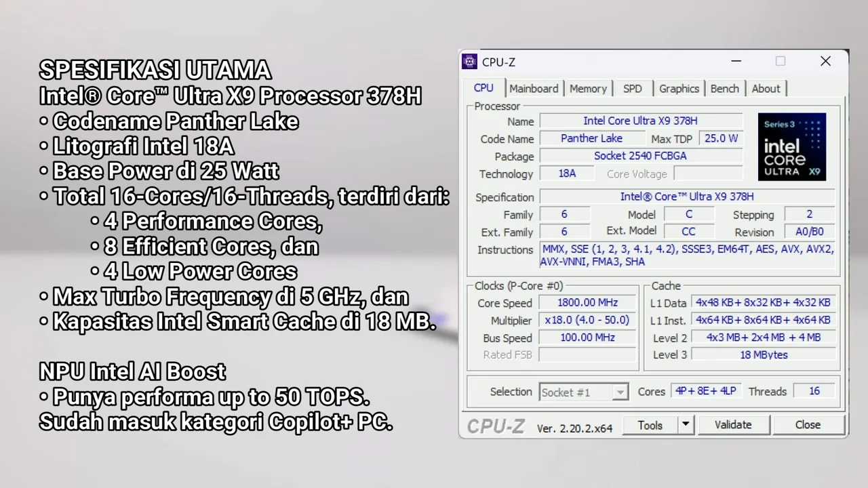Screen dimensions: 868x488
Task: Click the L1 Inst. cache value
Action: point(763,320)
